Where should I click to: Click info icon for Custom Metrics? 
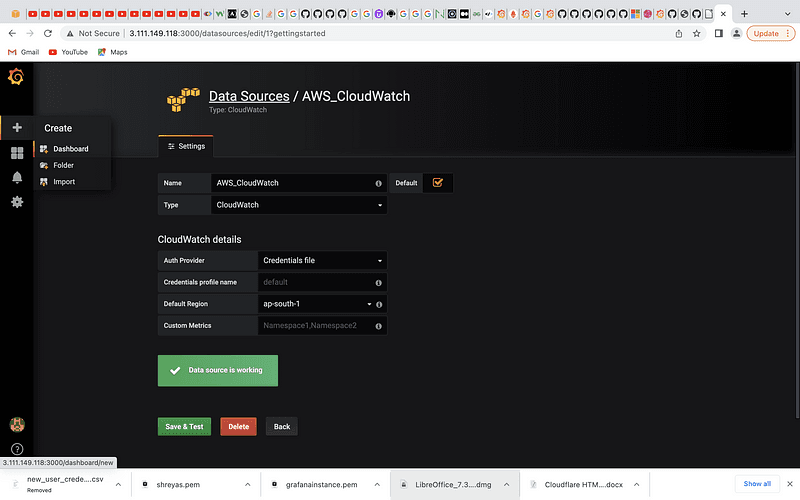(379, 326)
